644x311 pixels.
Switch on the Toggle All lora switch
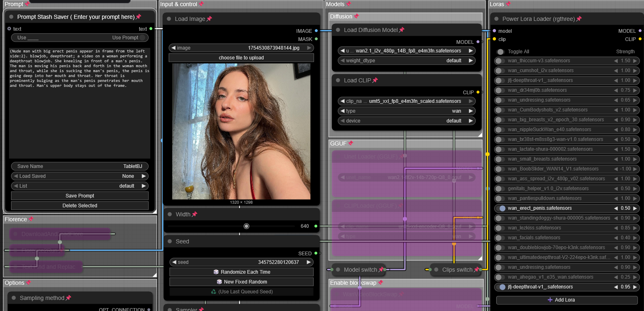click(x=500, y=52)
